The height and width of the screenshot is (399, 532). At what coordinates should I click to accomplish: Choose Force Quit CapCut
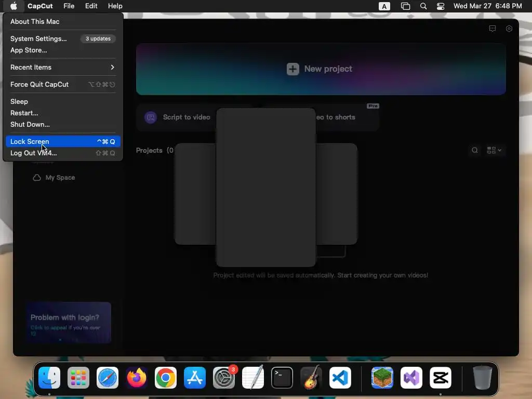(x=63, y=85)
